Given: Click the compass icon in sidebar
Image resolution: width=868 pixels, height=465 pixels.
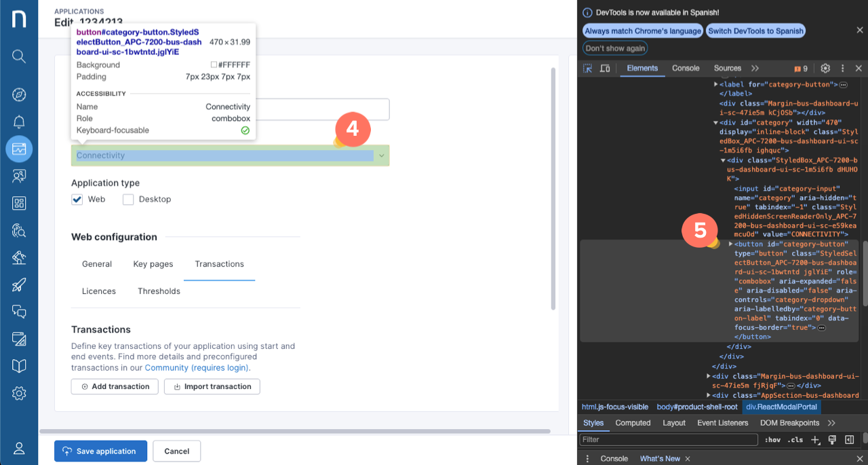Looking at the screenshot, I should (19, 95).
